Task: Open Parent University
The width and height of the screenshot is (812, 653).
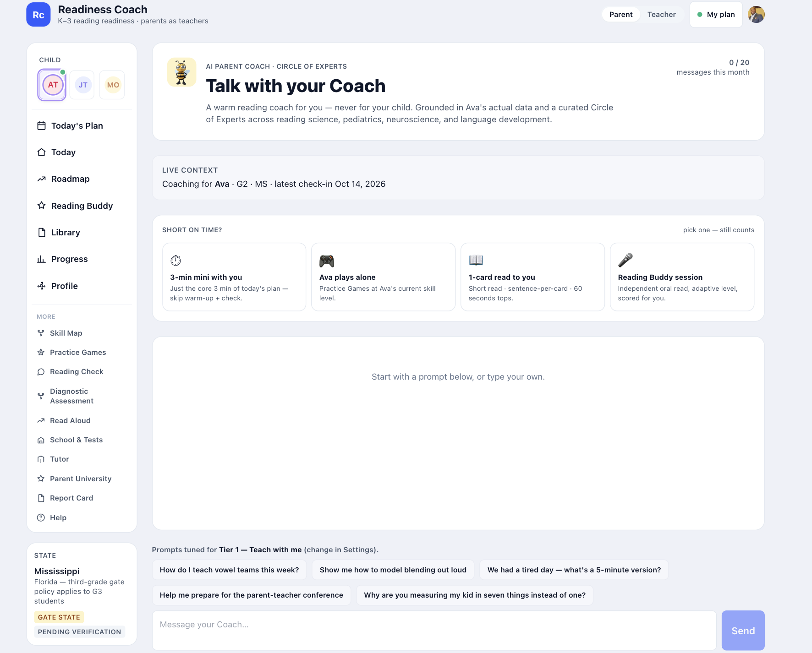Action: click(x=82, y=479)
